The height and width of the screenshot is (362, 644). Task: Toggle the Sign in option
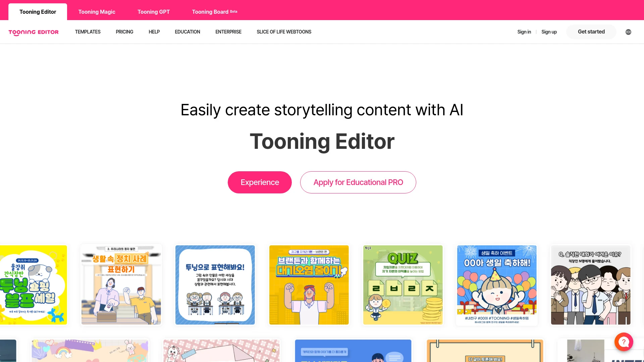pos(524,32)
